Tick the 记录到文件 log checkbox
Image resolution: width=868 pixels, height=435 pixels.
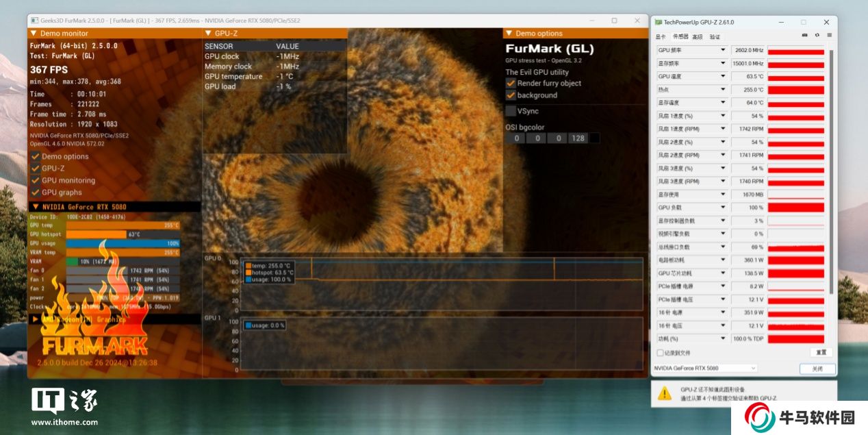pos(660,353)
